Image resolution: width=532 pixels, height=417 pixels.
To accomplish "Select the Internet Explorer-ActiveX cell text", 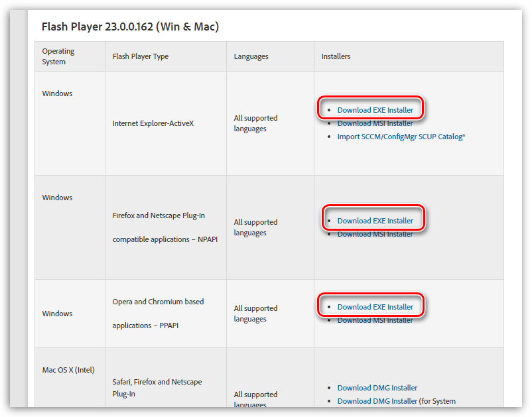I will 153,123.
